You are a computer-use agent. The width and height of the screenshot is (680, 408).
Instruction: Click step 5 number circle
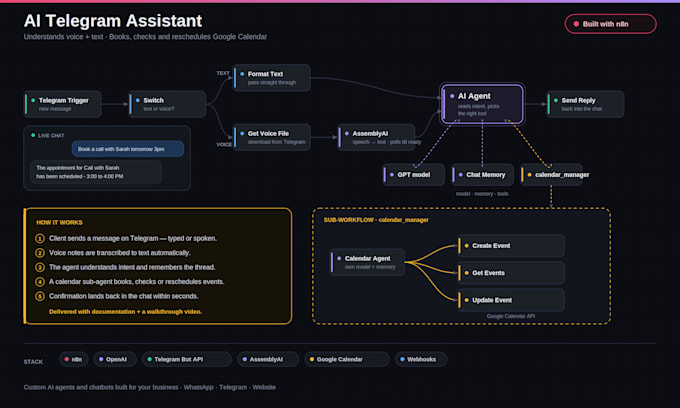point(40,296)
